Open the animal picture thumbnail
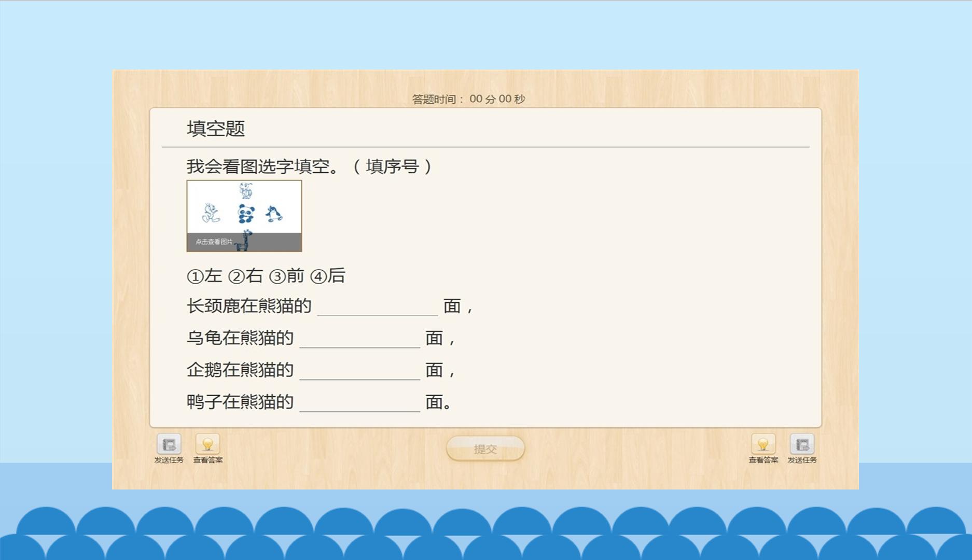Viewport: 972px width, 560px height. 244,216
